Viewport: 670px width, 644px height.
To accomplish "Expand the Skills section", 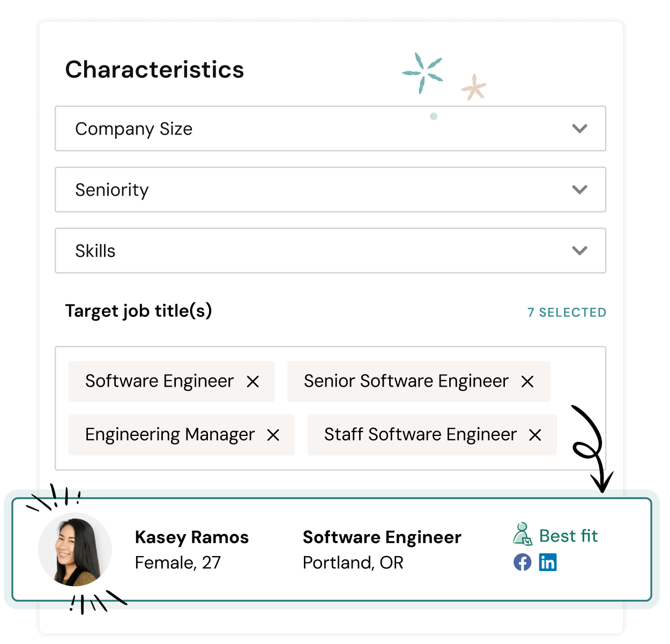I will [x=330, y=251].
